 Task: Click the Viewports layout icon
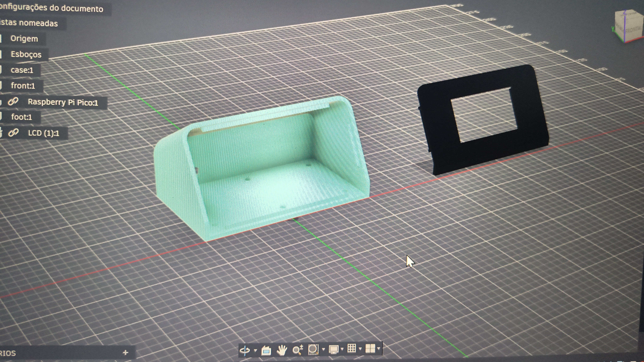(370, 348)
